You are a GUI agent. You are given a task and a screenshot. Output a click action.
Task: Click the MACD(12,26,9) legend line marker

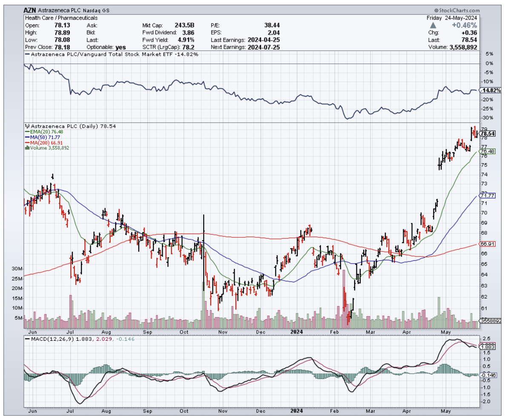[x=27, y=339]
